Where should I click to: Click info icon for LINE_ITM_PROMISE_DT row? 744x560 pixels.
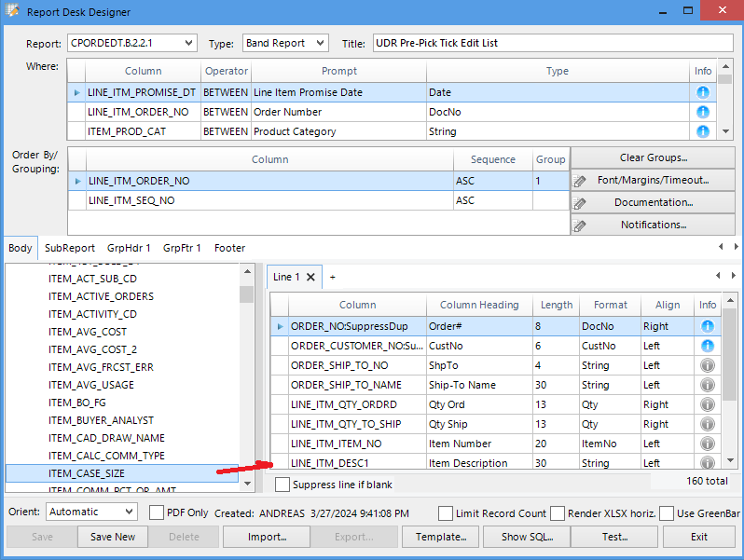click(x=702, y=92)
